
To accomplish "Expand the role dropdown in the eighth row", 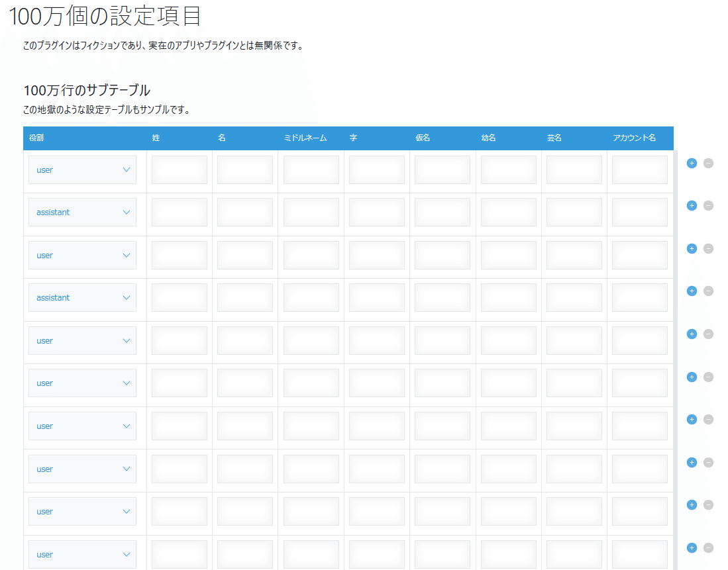I will pos(82,469).
